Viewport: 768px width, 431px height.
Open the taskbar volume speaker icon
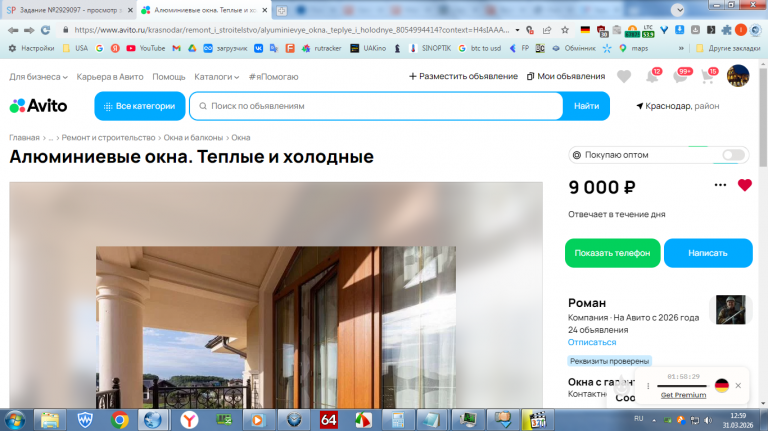[x=708, y=420]
